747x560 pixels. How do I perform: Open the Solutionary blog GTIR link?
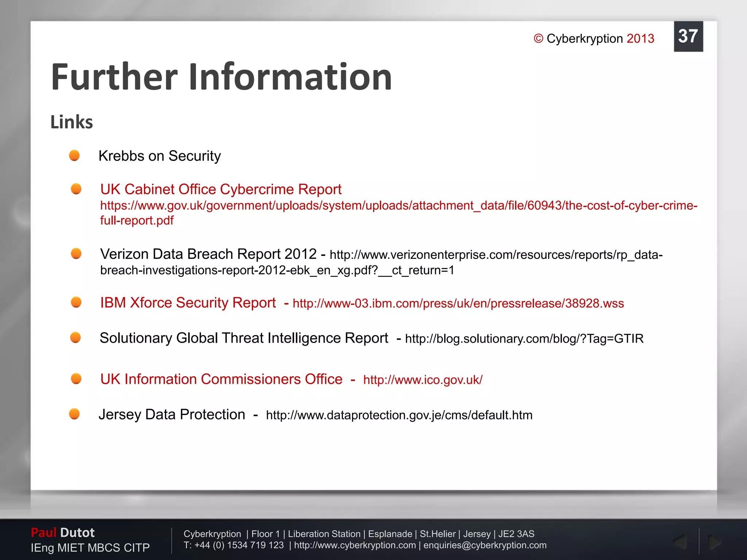[524, 339]
